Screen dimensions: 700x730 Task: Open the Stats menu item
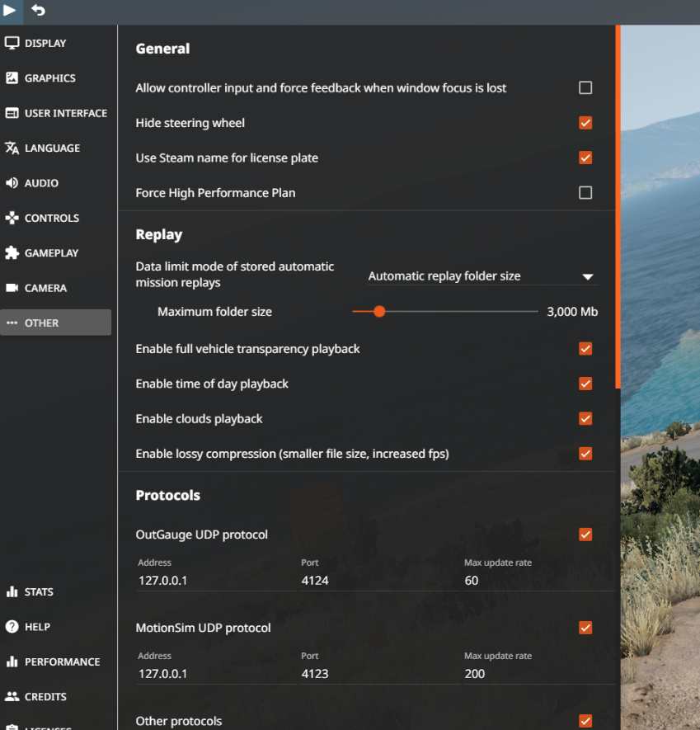pos(39,592)
